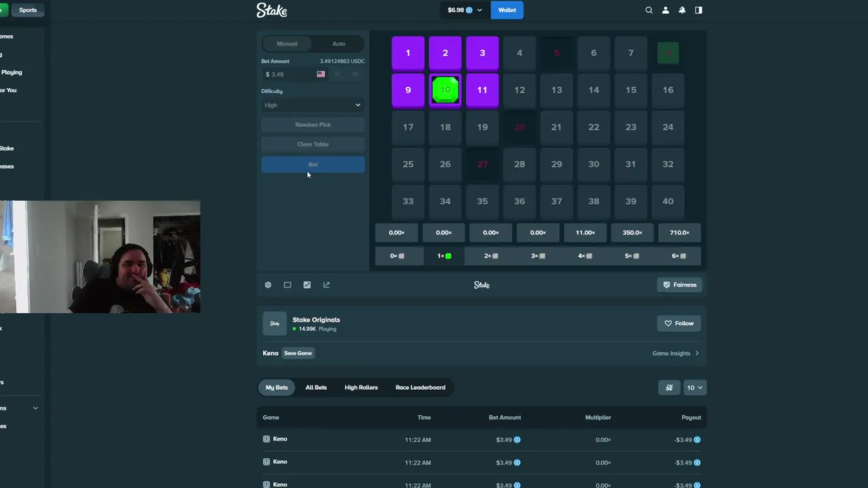This screenshot has width=868, height=488.
Task: Select Keno number 28 tile
Action: click(x=519, y=164)
